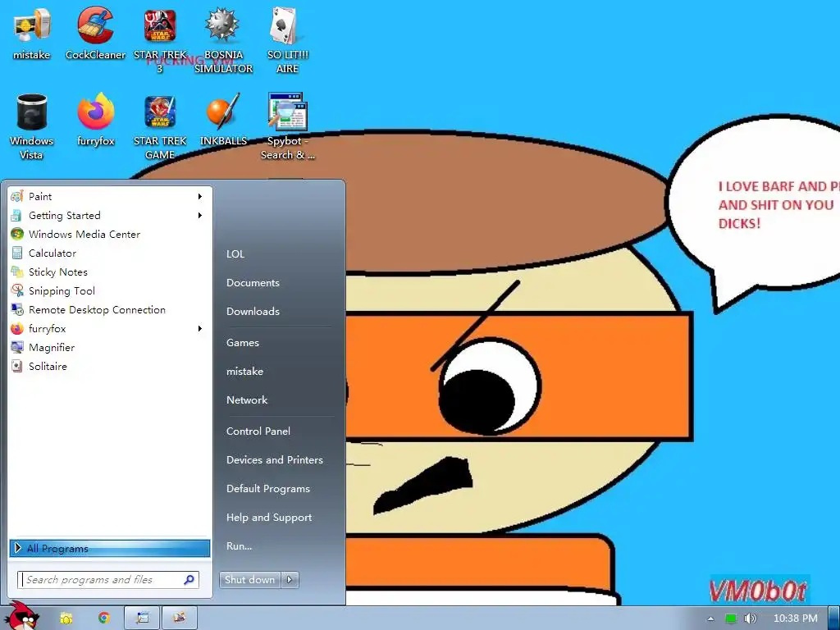The image size is (840, 630).
Task: Open the speaker volume tray icon
Action: pos(750,619)
